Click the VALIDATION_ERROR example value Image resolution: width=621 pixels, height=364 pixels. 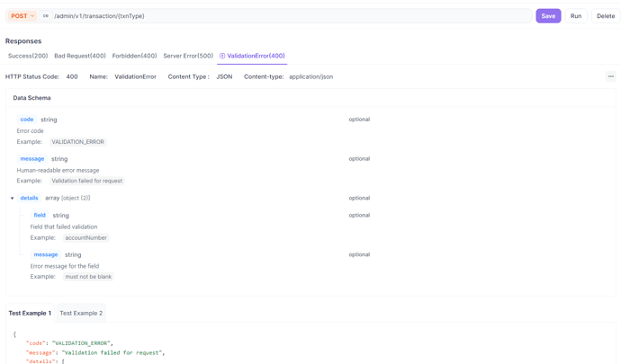click(x=77, y=142)
